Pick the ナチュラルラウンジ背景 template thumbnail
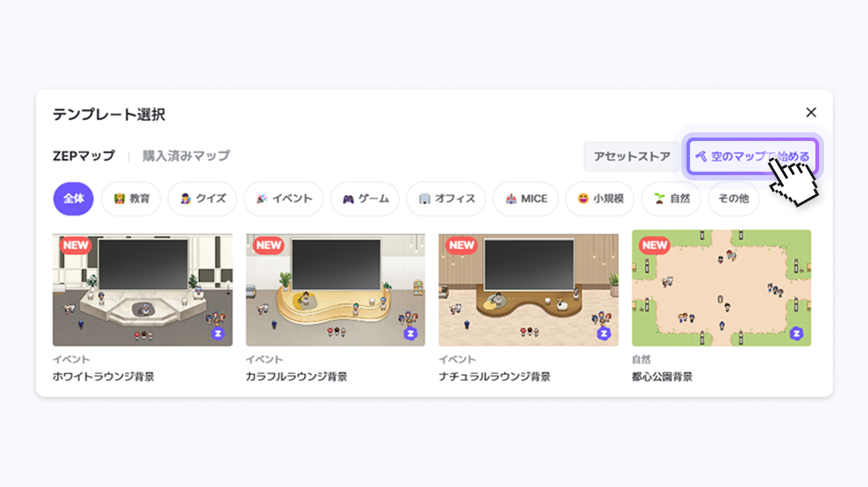 tap(529, 290)
